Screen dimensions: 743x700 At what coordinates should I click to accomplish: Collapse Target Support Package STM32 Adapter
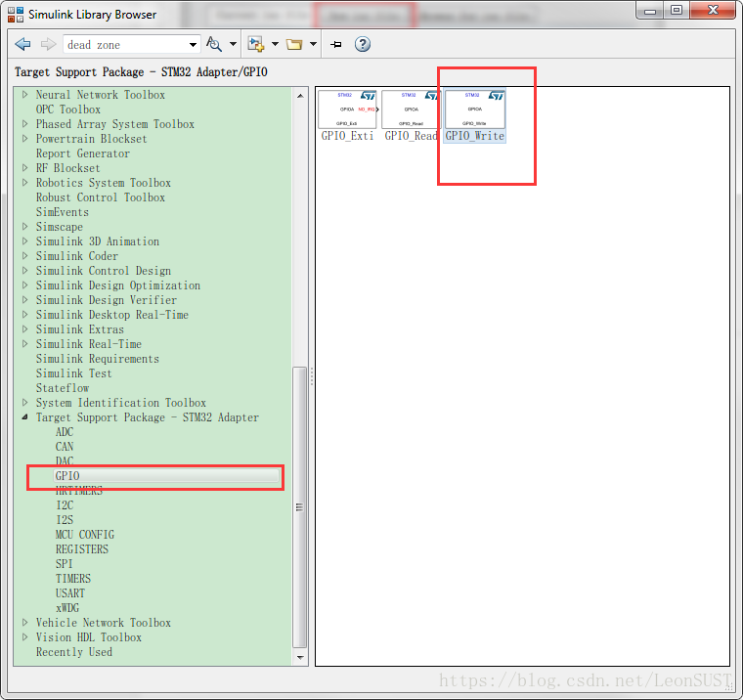click(25, 417)
